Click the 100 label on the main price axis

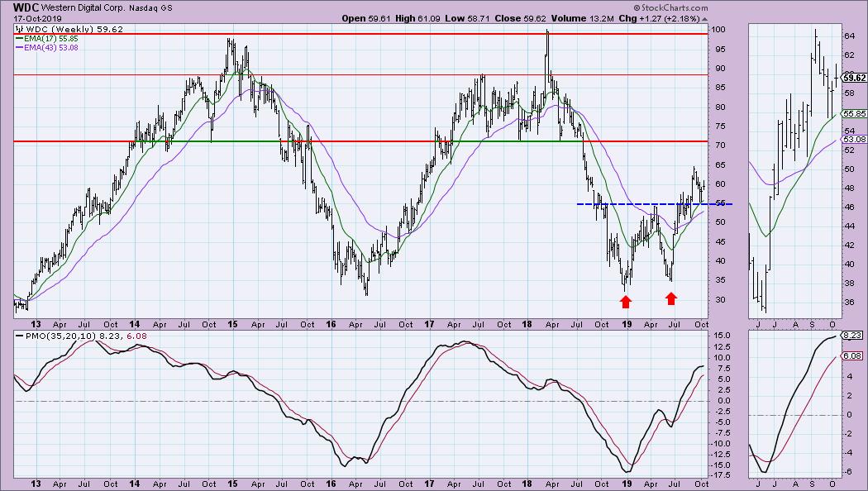(718, 29)
